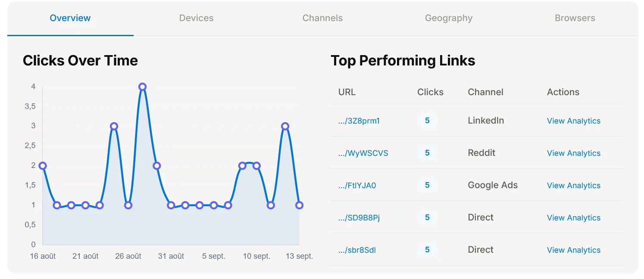This screenshot has width=644, height=279.
Task: Open the .../sbr8Sdl link
Action: [357, 250]
